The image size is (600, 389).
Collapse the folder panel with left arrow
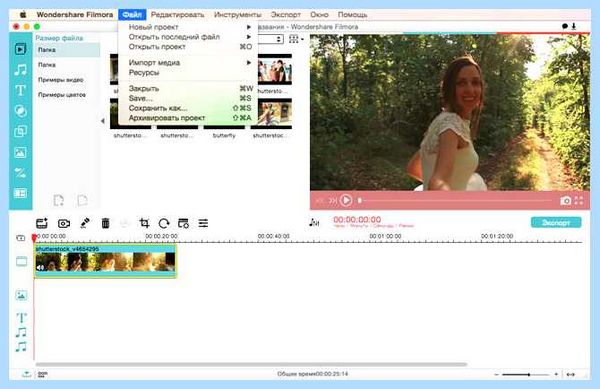point(103,121)
